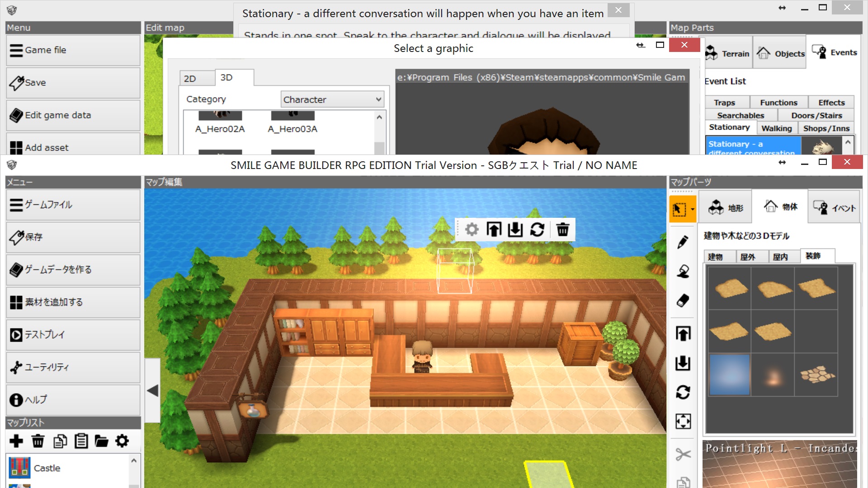Switch to 2D tab in Select a graphic

click(197, 78)
